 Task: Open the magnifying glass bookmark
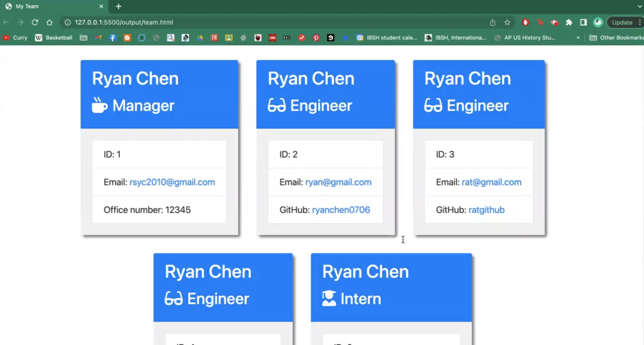[x=171, y=38]
